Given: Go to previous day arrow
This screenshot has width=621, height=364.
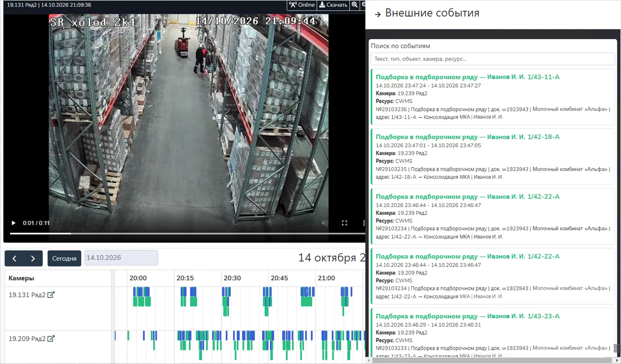Looking at the screenshot, I should point(14,258).
